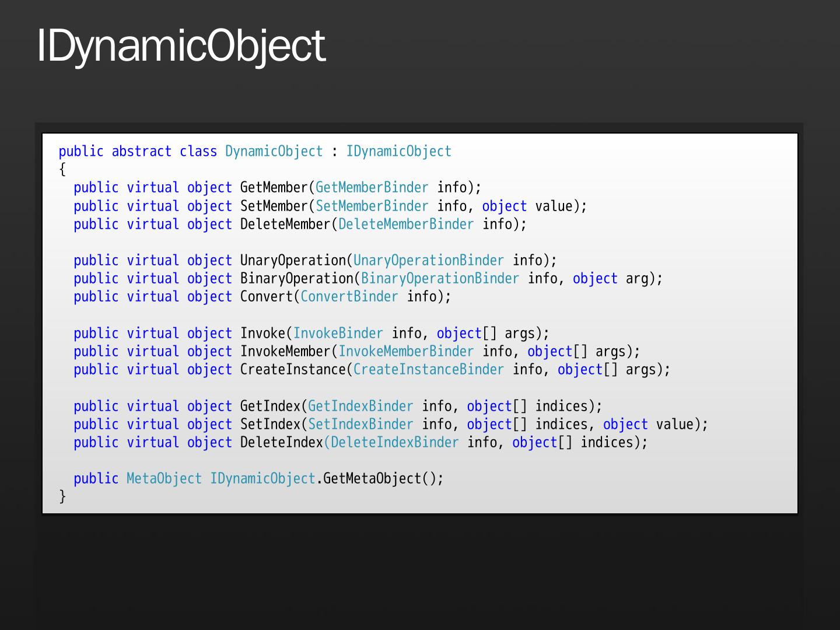Click the opening curly brace of class
Image resolution: width=840 pixels, height=630 pixels.
(62, 170)
